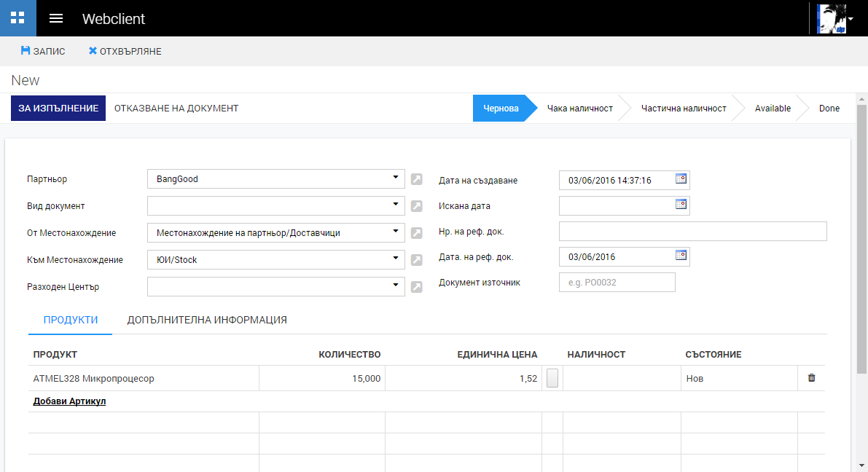Expand the Партньор dropdown
The width and height of the screenshot is (868, 472).
(395, 178)
